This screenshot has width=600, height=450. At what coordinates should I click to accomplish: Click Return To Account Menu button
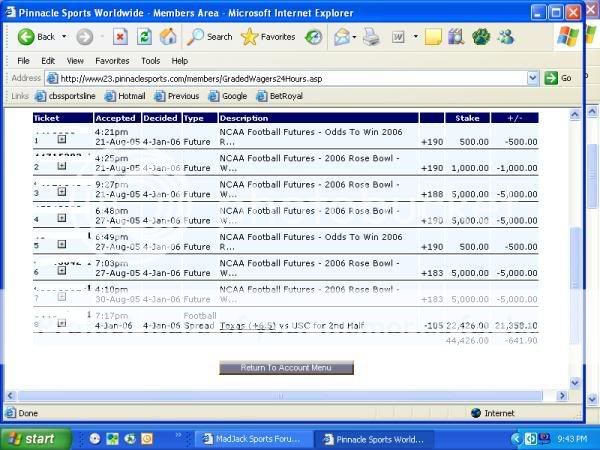point(286,367)
